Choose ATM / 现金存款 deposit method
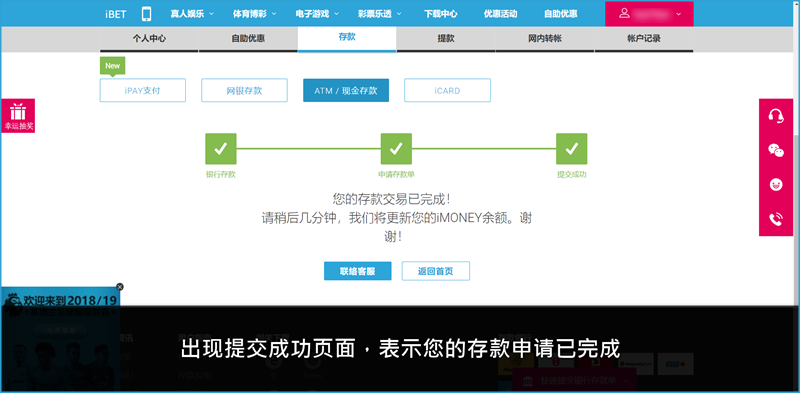This screenshot has height=393, width=800. coord(346,90)
